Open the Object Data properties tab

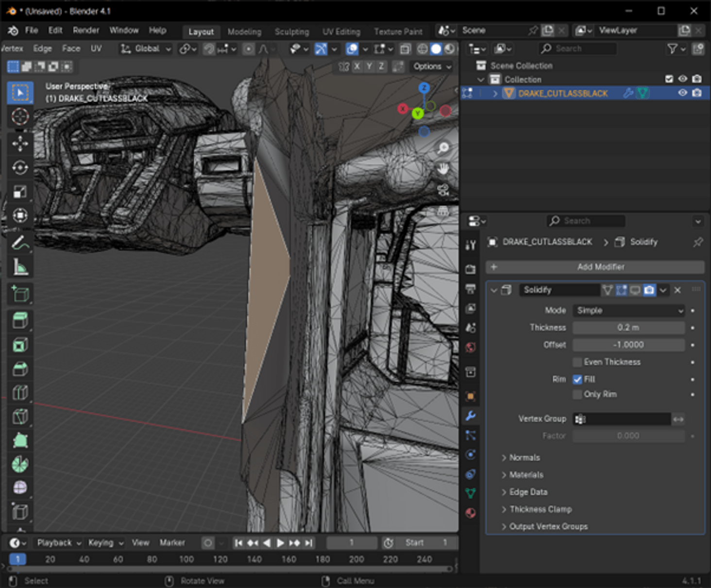coord(470,492)
